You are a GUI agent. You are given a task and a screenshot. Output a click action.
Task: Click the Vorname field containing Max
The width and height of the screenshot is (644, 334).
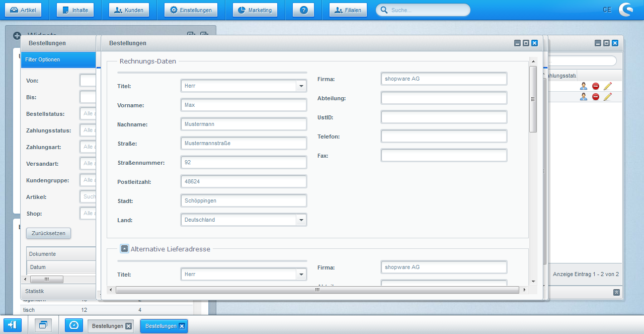[x=244, y=105]
